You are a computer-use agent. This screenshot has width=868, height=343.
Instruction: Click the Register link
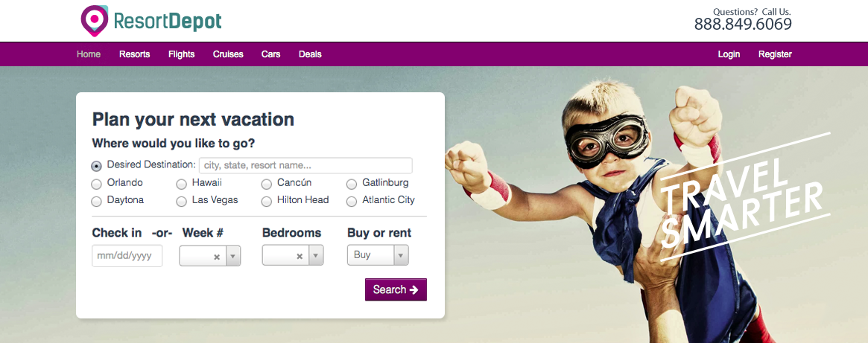click(x=775, y=54)
